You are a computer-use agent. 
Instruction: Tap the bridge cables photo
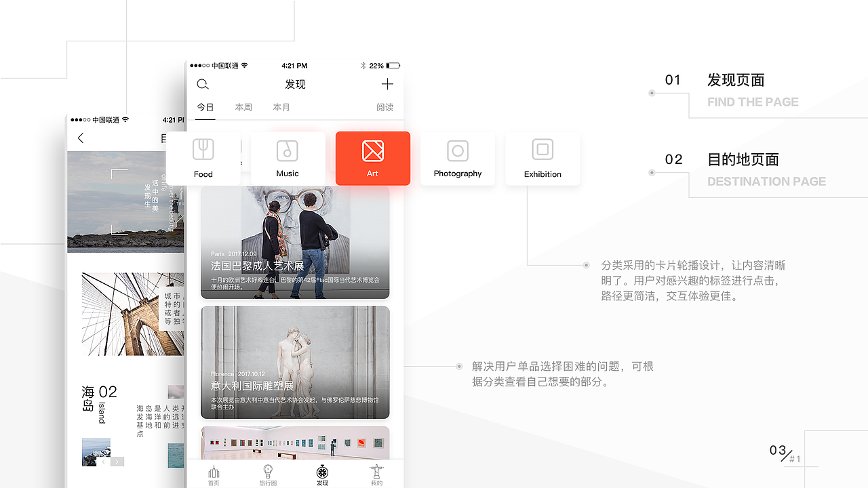[x=133, y=314]
